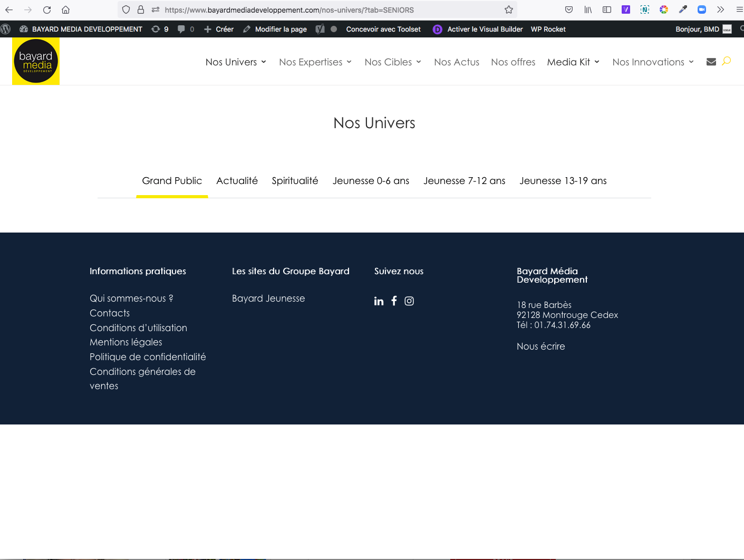Open the Contacts footer link
Viewport: 744px width, 560px height.
pos(110,313)
